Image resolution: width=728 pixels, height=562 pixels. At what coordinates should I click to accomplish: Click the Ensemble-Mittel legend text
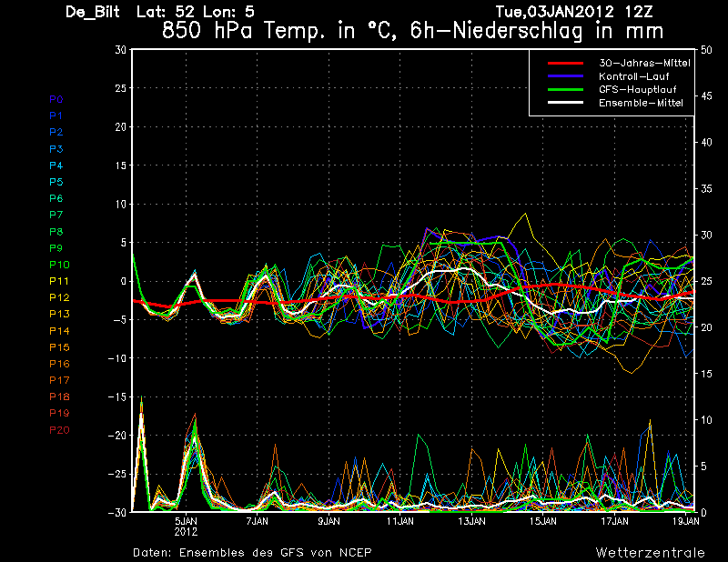(x=641, y=103)
